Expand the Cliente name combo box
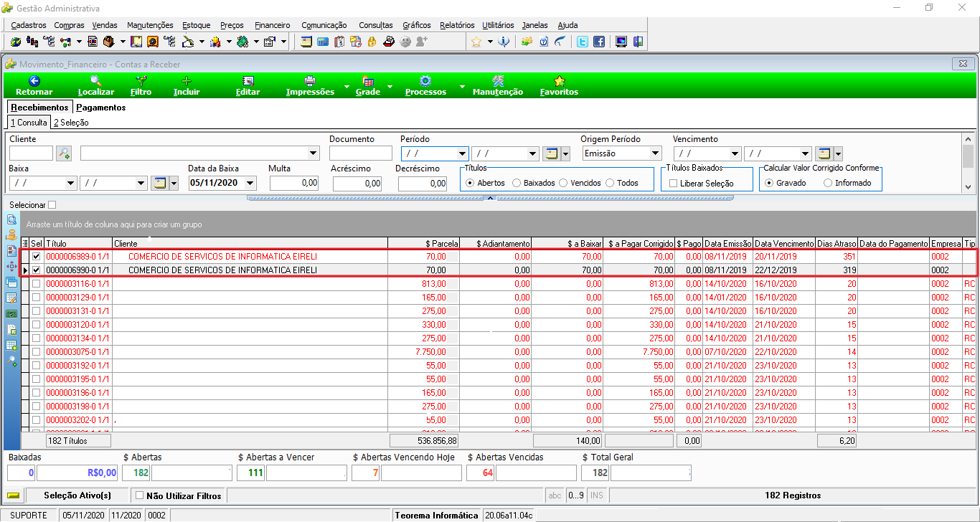The image size is (980, 522). [x=314, y=153]
